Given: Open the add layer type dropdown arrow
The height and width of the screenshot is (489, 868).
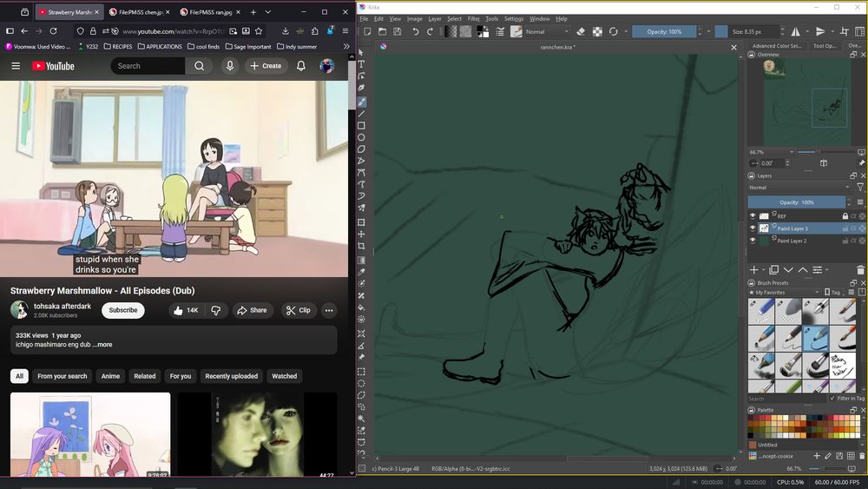Looking at the screenshot, I should click(x=763, y=270).
